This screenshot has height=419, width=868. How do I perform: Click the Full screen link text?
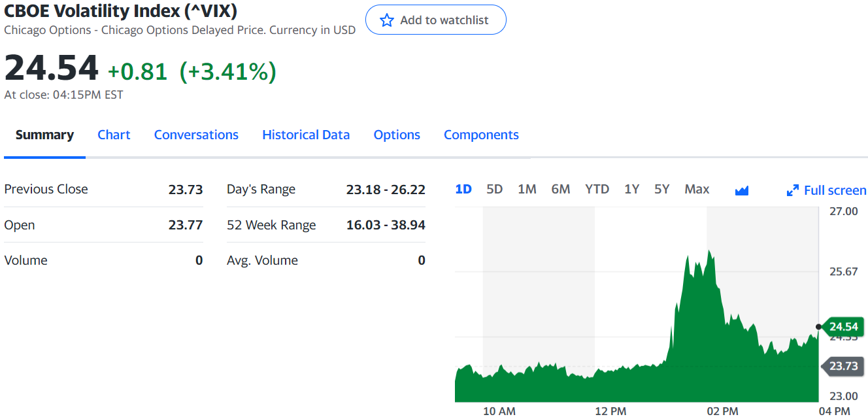(835, 190)
